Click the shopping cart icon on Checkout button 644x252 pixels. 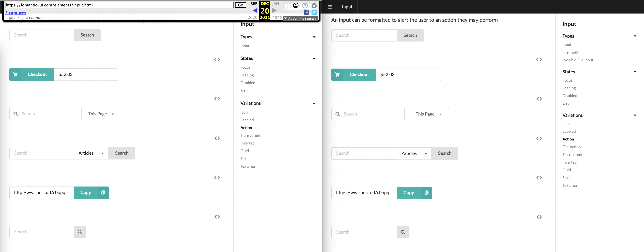[15, 74]
